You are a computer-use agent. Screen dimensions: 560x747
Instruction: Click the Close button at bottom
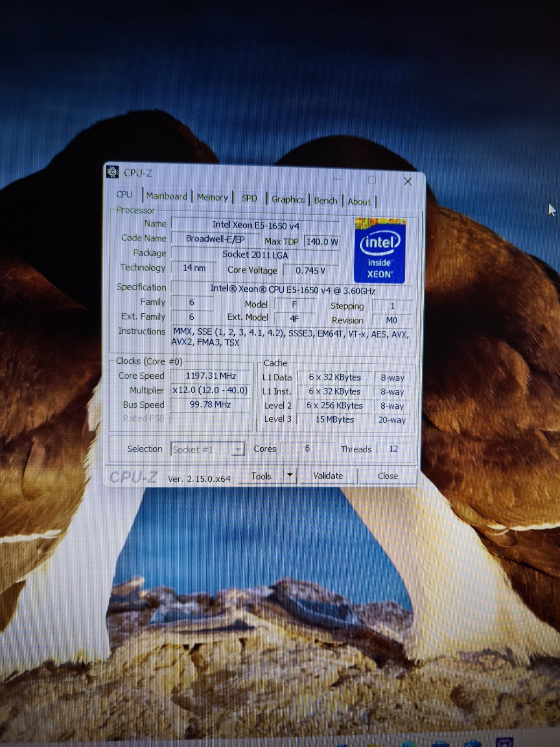click(x=387, y=476)
